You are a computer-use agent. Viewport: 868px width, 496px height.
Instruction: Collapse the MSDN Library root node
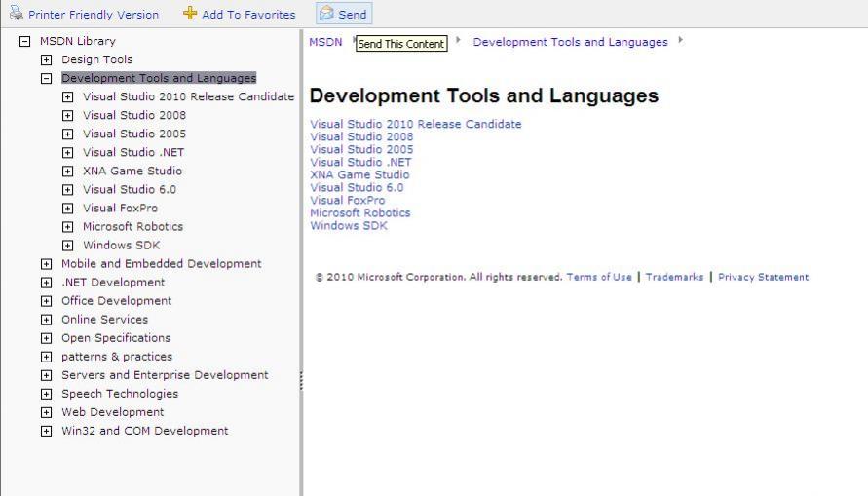tap(24, 42)
